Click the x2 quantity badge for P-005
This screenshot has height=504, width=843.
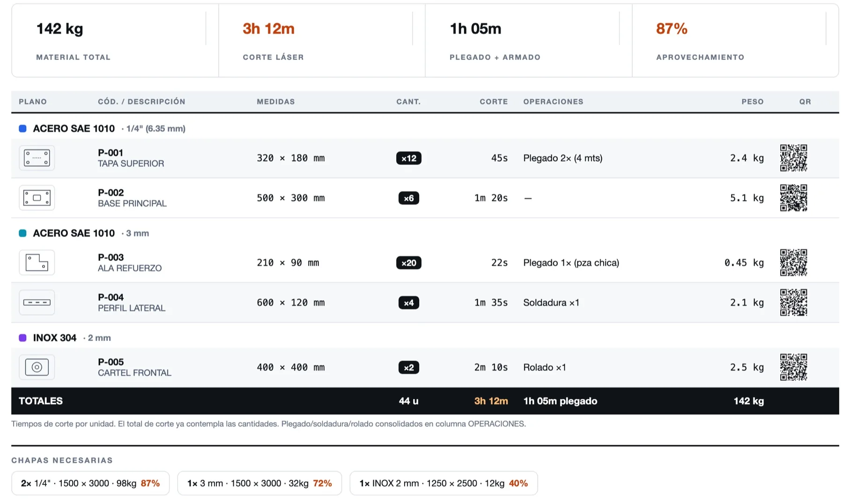pyautogui.click(x=409, y=367)
